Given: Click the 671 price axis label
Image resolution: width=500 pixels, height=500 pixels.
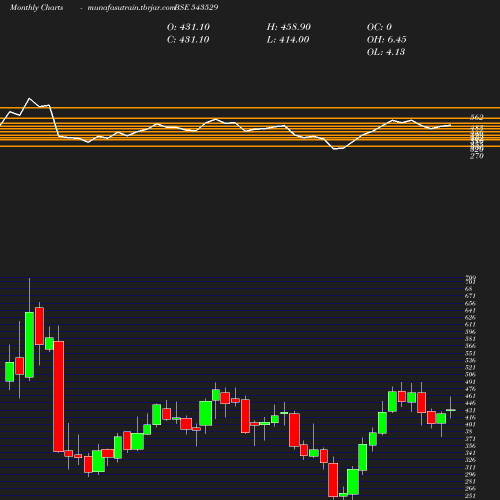Looking at the screenshot, I should click(470, 296).
